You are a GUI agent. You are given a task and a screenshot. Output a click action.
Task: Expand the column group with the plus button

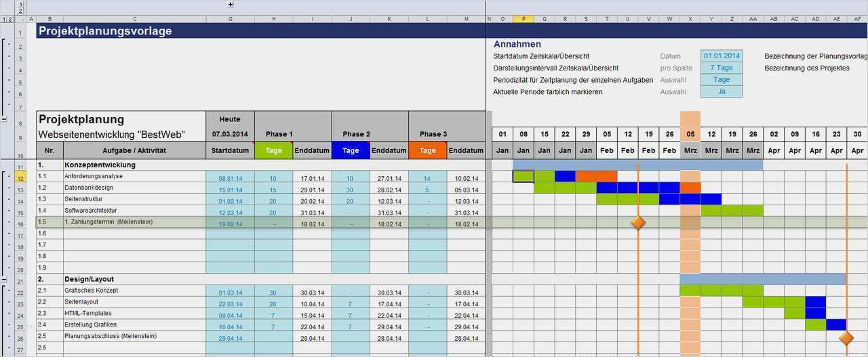coord(231,4)
